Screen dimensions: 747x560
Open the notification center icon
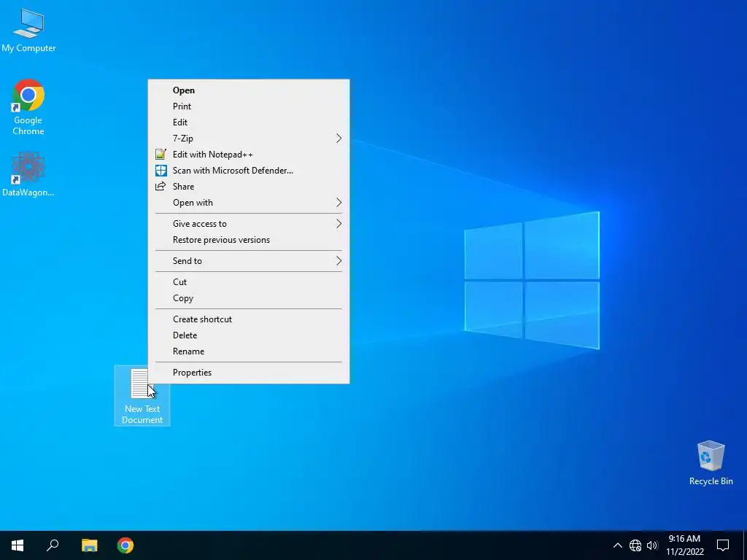723,545
